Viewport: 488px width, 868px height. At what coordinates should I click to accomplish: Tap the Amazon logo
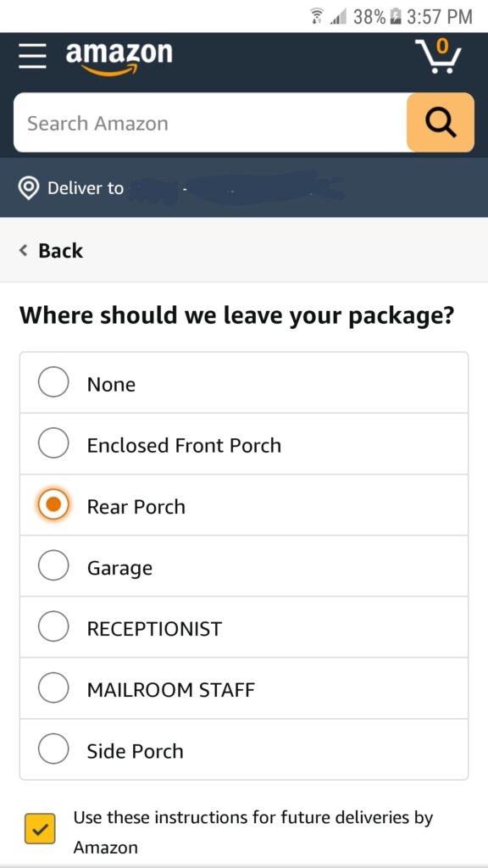(119, 58)
